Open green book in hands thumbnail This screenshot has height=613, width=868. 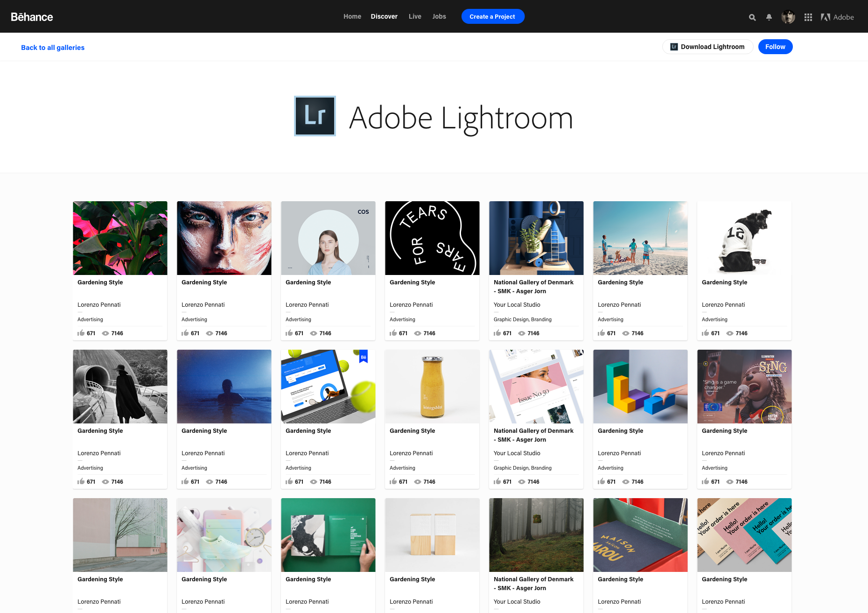click(x=328, y=535)
